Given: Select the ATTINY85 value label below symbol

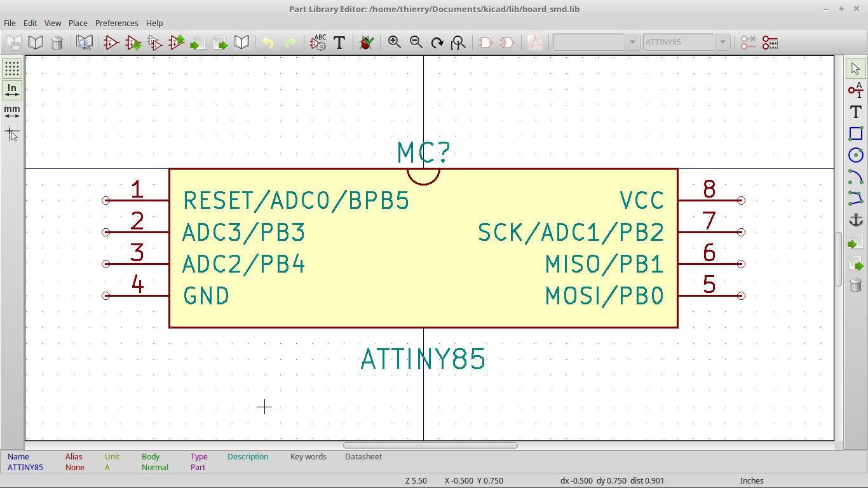Looking at the screenshot, I should tap(423, 360).
